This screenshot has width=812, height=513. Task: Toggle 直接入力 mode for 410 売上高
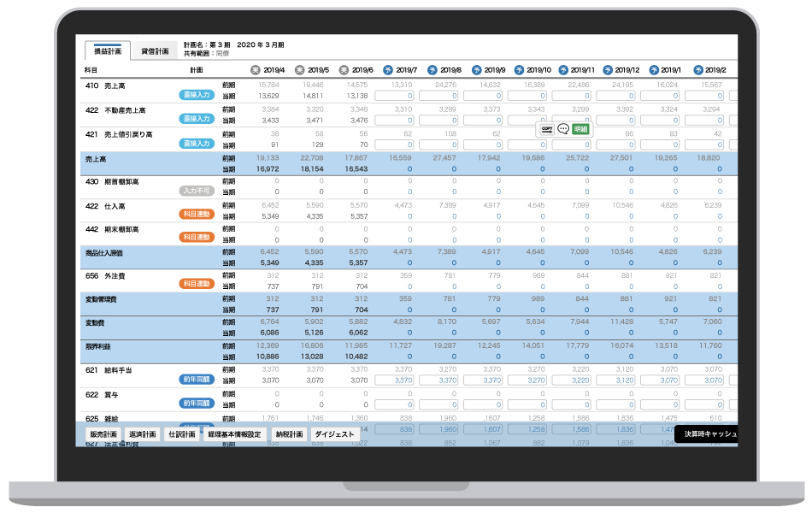pyautogui.click(x=197, y=95)
